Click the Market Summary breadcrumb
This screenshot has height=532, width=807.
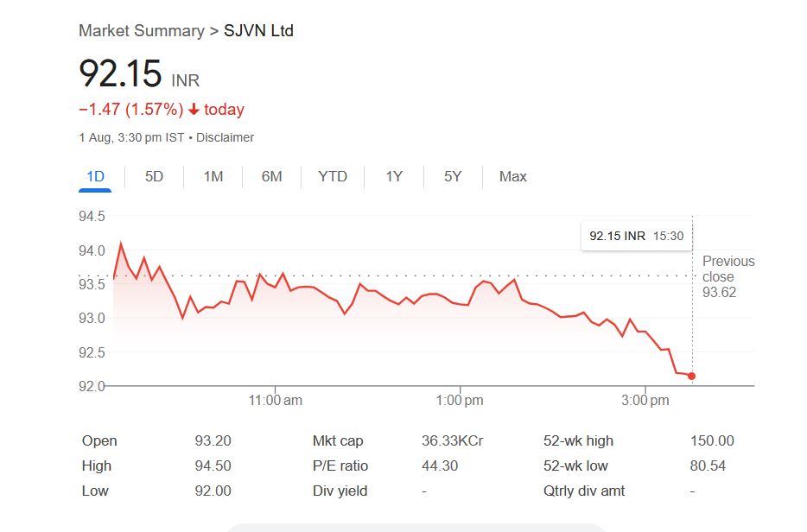[x=141, y=31]
